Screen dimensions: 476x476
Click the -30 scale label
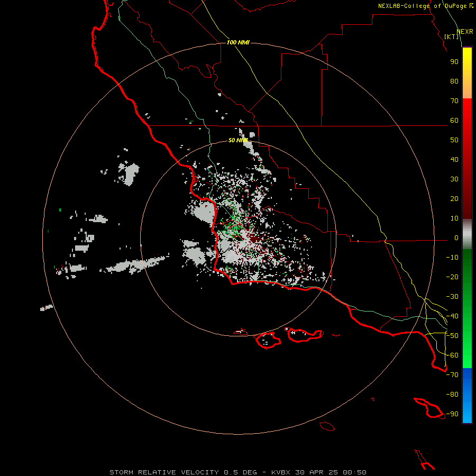(452, 297)
